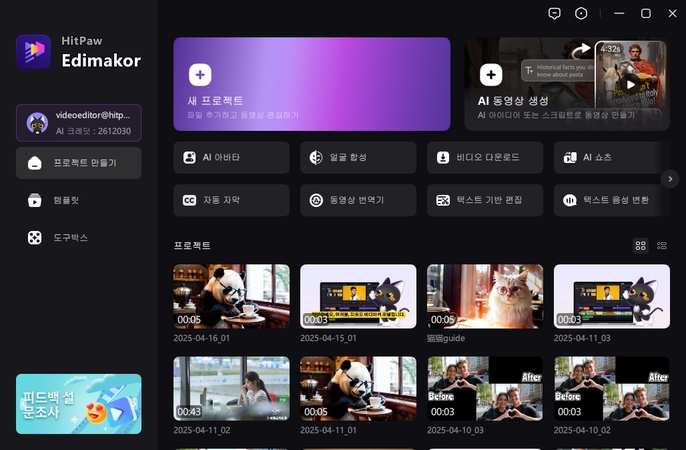Close the Edimakor window
The width and height of the screenshot is (686, 450).
click(672, 14)
